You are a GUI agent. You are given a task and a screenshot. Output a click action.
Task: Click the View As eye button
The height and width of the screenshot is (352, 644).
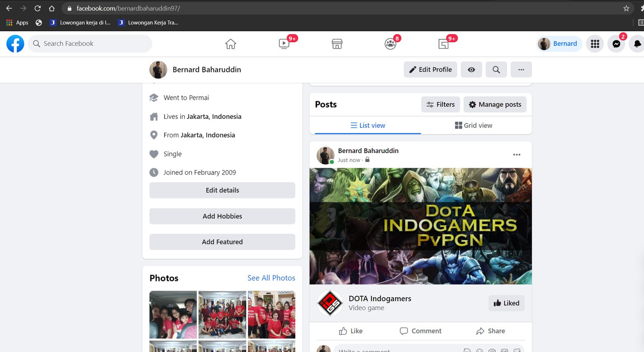pyautogui.click(x=471, y=69)
